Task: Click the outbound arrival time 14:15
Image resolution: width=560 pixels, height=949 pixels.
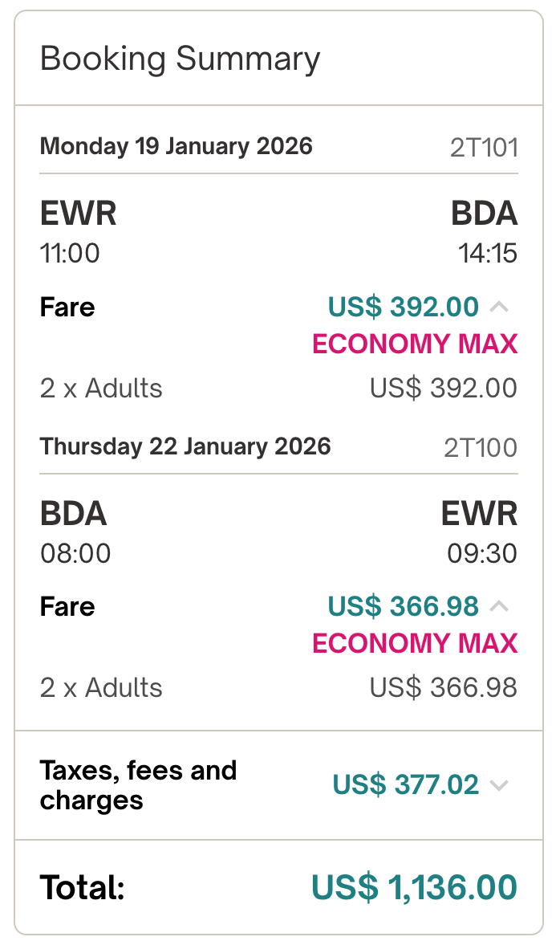Action: tap(488, 254)
